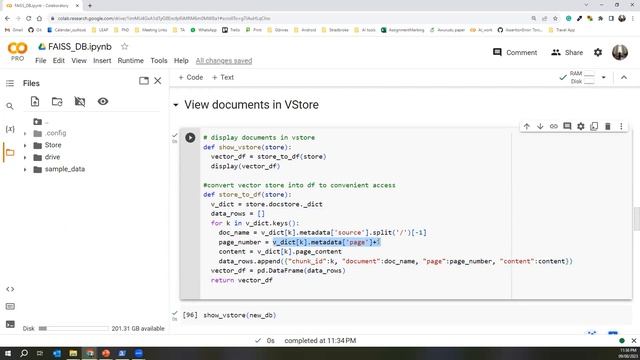The width and height of the screenshot is (640, 360).
Task: Share the notebook
Action: click(x=567, y=52)
